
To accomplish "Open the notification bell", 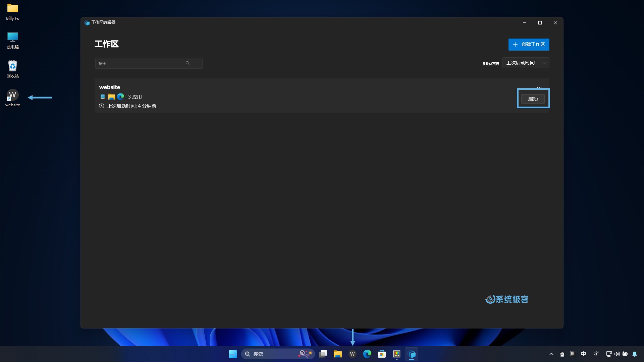I will click(635, 354).
